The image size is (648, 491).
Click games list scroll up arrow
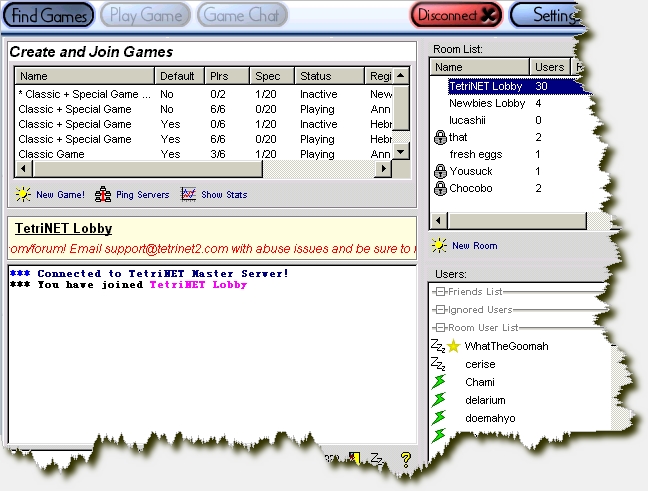click(400, 76)
